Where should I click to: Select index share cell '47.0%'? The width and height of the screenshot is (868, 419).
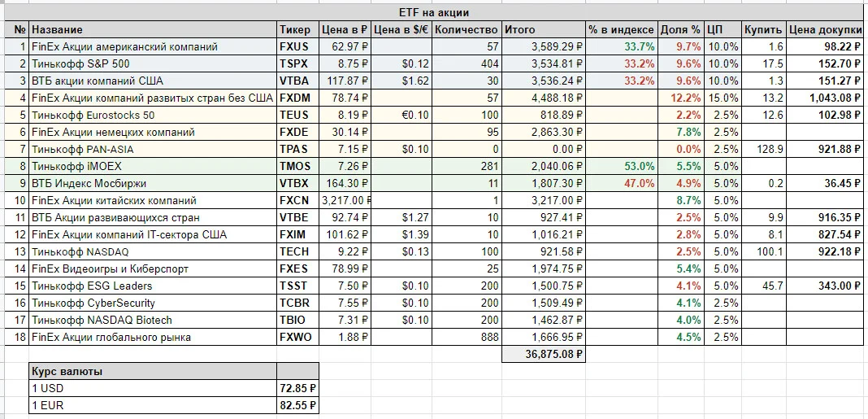tap(621, 183)
